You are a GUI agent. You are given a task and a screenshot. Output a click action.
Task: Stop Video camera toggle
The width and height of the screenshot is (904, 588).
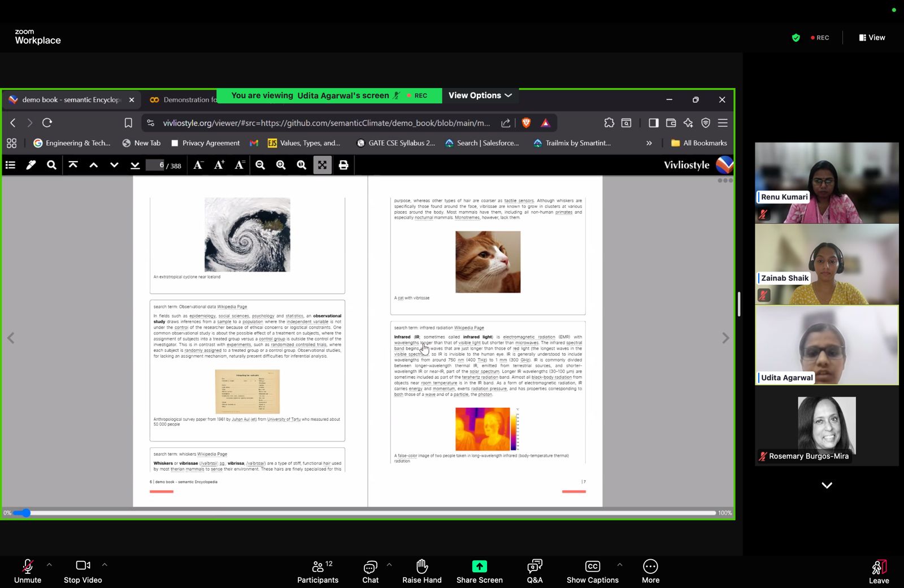coord(82,571)
